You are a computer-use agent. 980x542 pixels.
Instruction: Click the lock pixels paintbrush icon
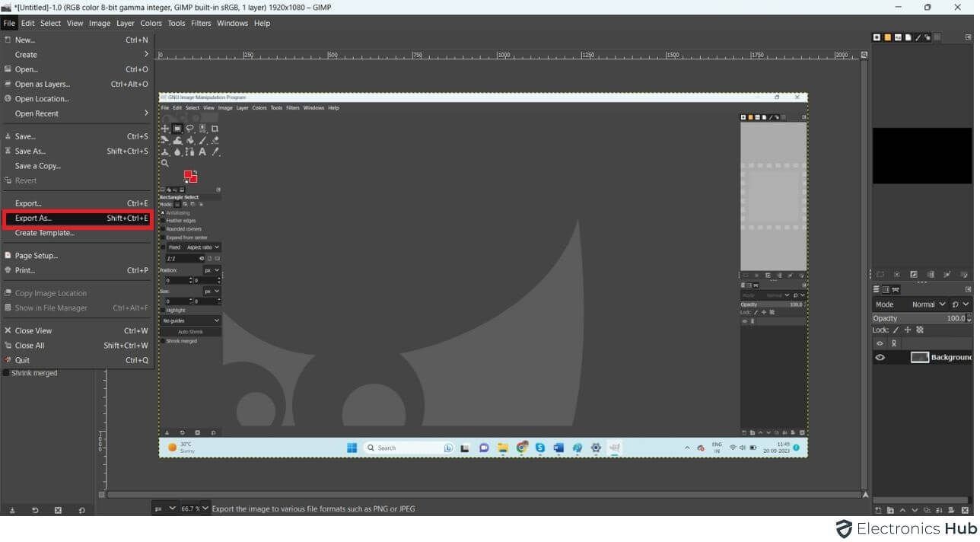click(x=896, y=330)
